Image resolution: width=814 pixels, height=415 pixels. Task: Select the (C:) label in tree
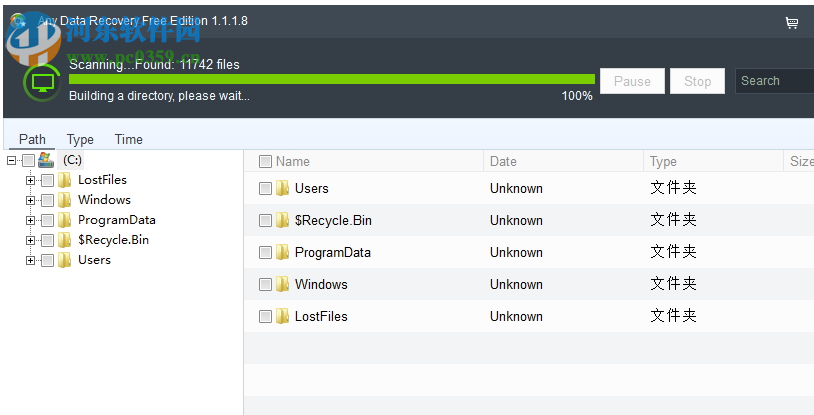tap(72, 160)
